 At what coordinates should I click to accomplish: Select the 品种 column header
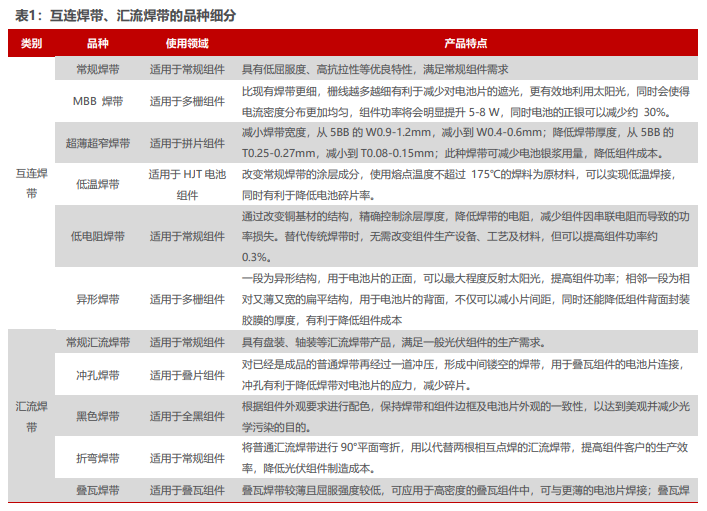pyautogui.click(x=98, y=45)
